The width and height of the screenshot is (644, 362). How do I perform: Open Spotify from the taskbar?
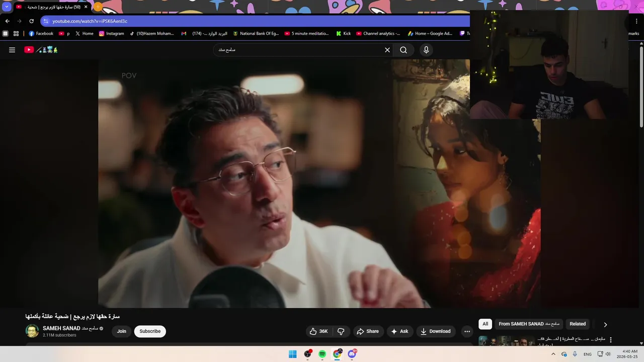pos(323,354)
